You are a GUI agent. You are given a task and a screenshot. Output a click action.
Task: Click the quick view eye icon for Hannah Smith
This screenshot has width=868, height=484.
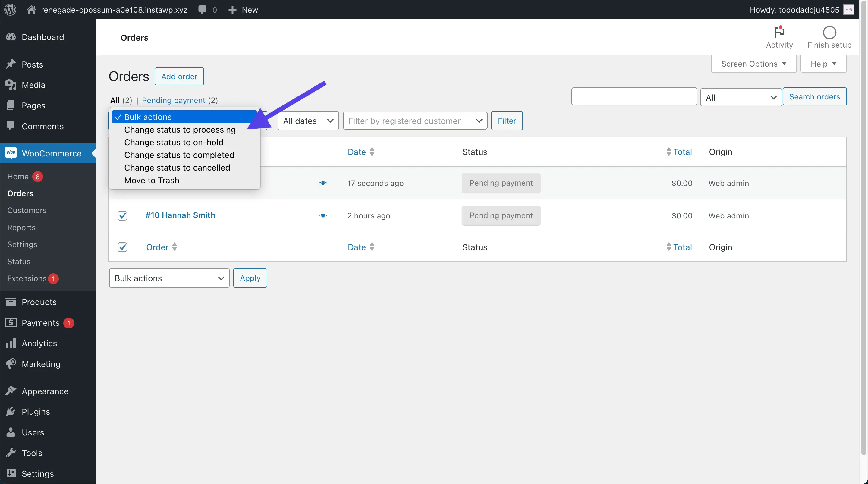tap(323, 216)
